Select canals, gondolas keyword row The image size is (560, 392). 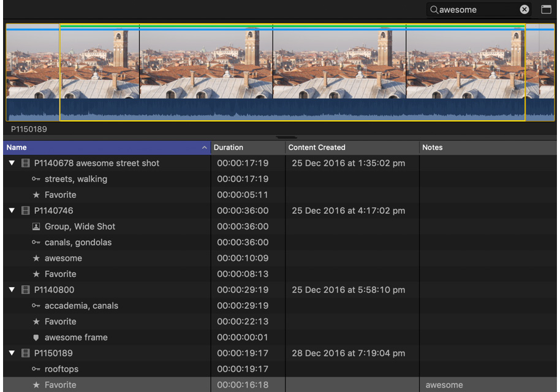(280, 242)
